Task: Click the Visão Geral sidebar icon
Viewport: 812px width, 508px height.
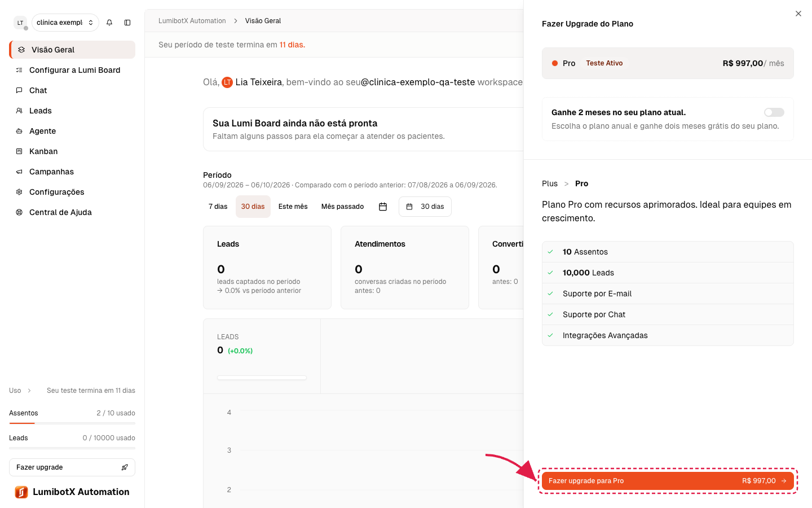Action: click(21, 50)
